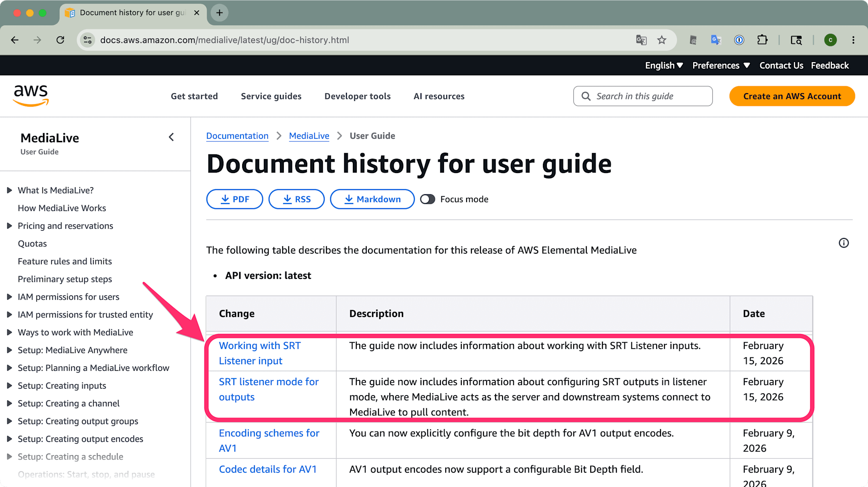The image size is (868, 487).
Task: Click the Search in this guide field
Action: click(643, 96)
